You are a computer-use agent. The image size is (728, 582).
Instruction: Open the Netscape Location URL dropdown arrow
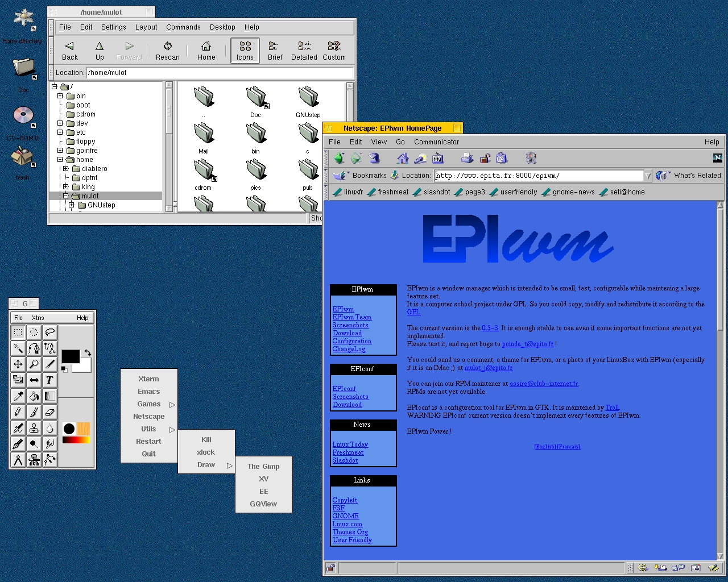pos(648,176)
